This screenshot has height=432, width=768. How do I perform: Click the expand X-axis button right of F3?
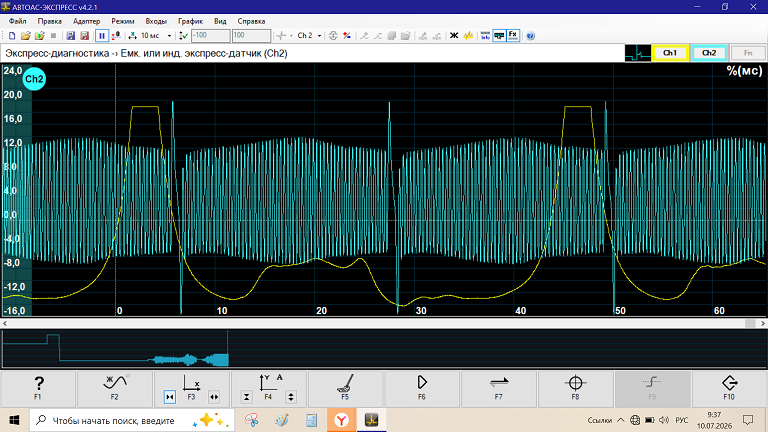click(214, 397)
